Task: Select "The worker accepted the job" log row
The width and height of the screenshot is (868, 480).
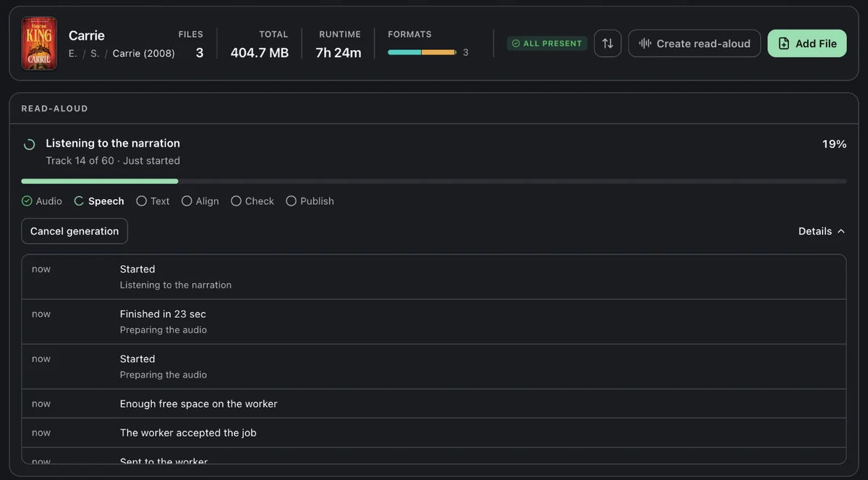Action: 434,433
